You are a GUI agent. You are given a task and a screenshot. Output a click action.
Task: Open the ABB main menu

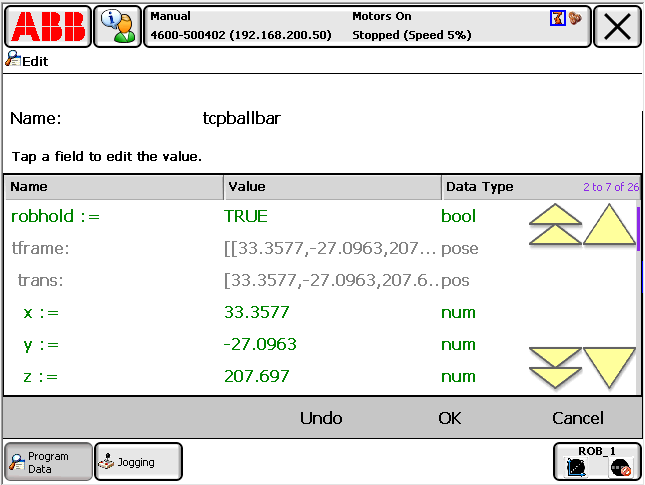(x=47, y=27)
